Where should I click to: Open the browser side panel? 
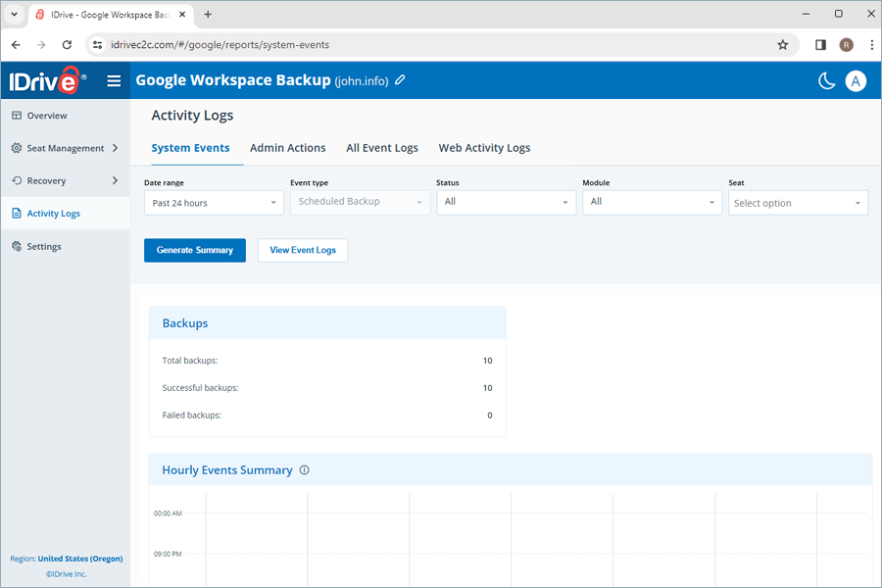click(x=820, y=45)
